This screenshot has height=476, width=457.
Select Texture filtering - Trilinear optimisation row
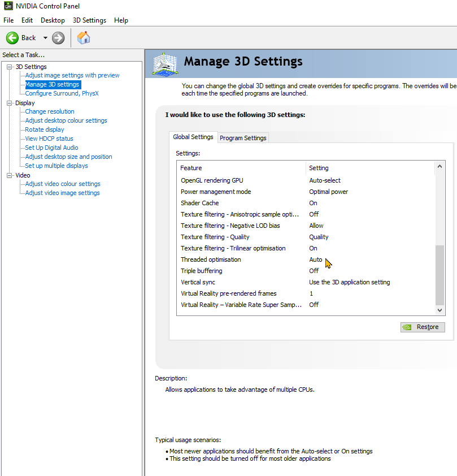click(x=306, y=248)
